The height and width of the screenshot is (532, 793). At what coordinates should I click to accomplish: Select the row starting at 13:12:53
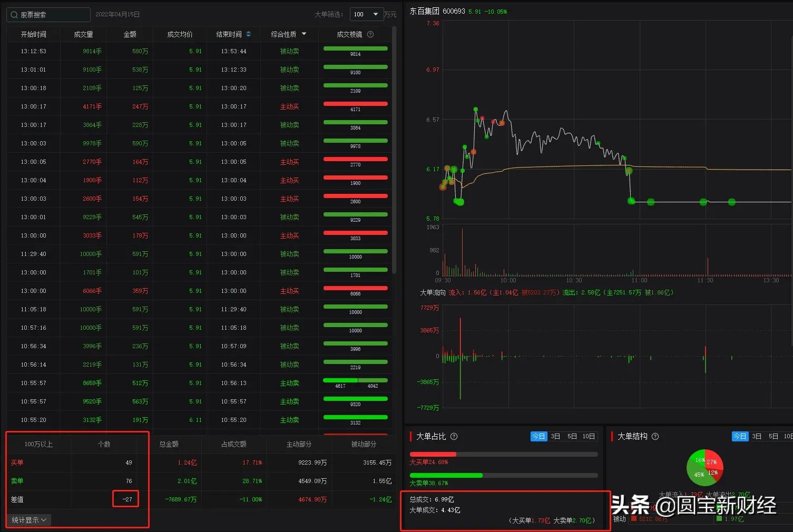(x=199, y=51)
